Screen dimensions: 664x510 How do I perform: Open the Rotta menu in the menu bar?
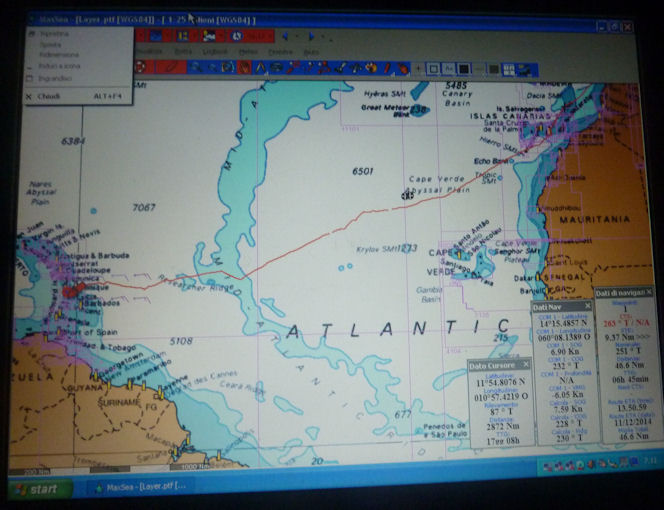coord(183,52)
